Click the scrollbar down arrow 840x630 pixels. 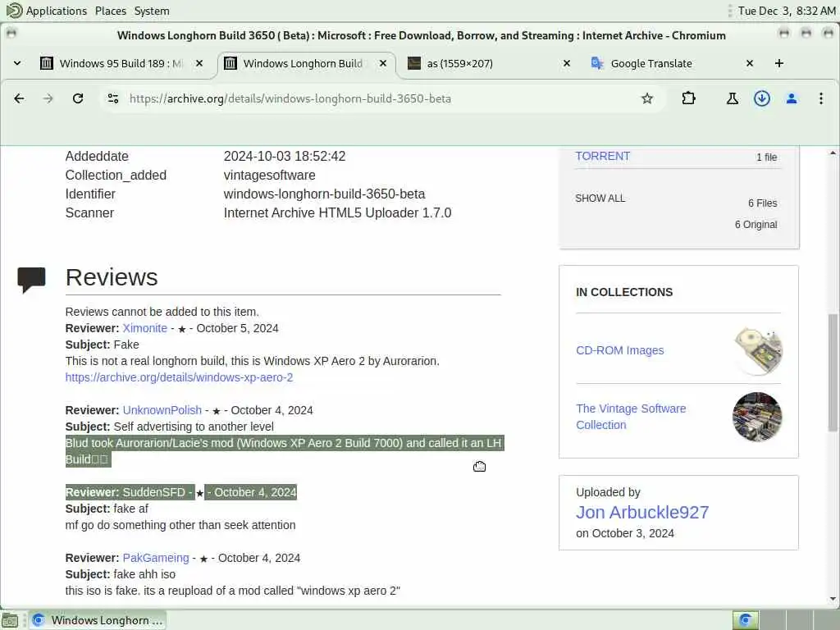[833, 598]
